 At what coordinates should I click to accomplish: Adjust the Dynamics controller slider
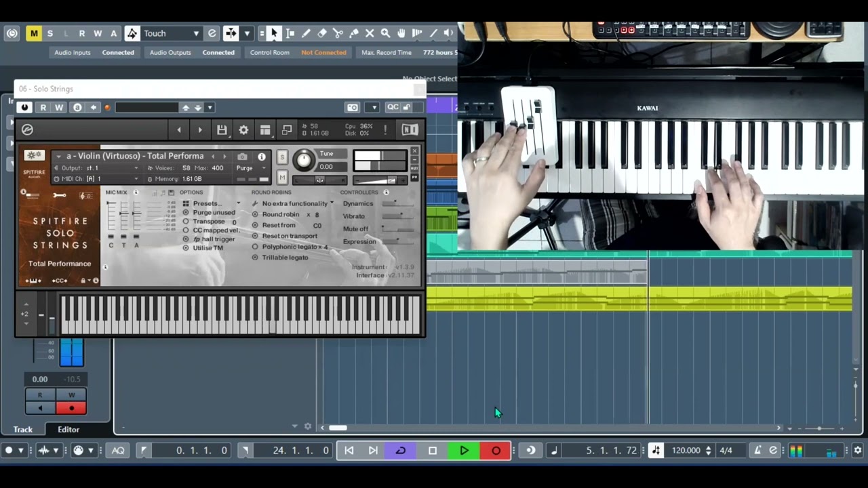click(398, 203)
